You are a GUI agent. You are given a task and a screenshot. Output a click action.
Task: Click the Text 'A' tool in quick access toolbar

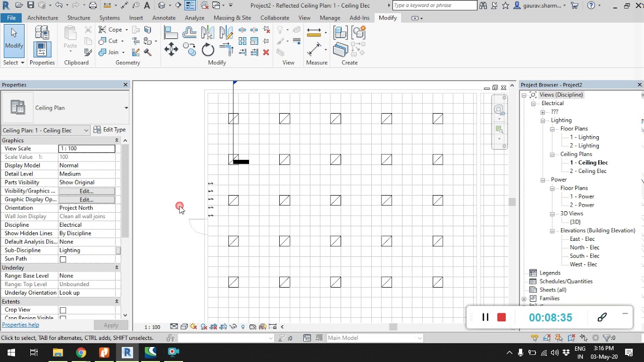[147, 6]
